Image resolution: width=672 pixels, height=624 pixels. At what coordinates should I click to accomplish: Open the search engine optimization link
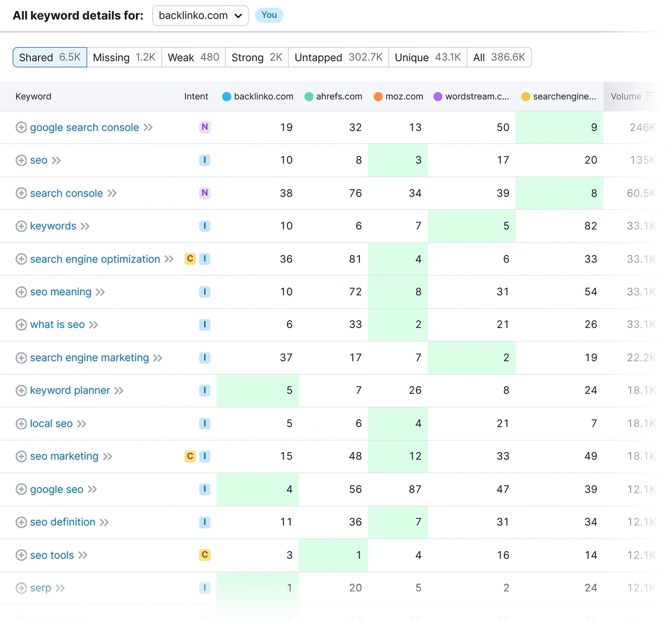pyautogui.click(x=95, y=259)
